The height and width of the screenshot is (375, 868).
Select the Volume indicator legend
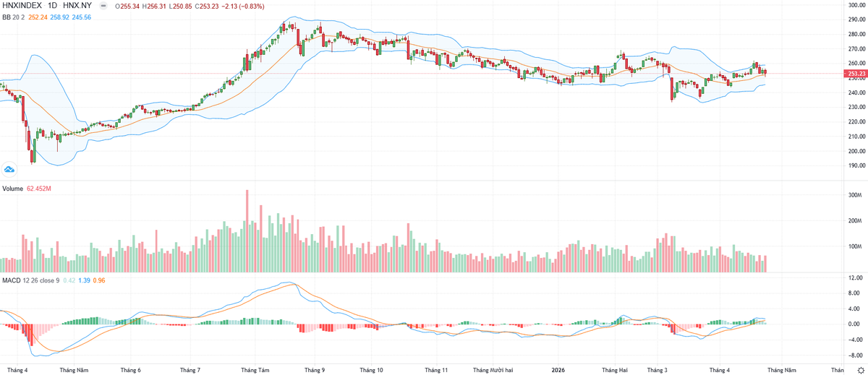coord(14,190)
